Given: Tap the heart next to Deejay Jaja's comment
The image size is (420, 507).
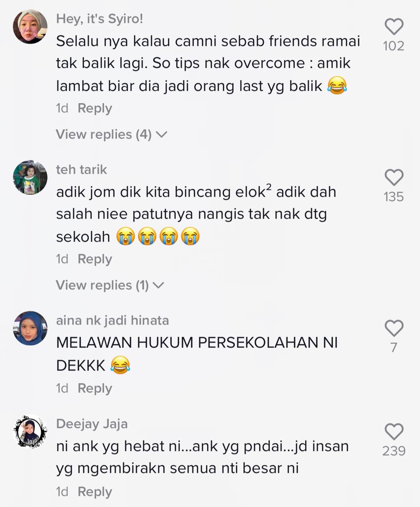Looking at the screenshot, I should tap(394, 431).
